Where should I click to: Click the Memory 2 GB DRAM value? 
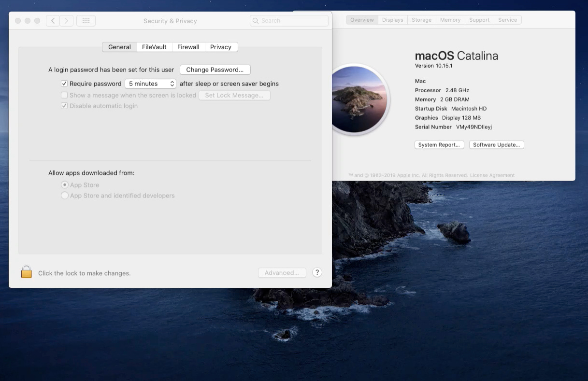pyautogui.click(x=455, y=99)
